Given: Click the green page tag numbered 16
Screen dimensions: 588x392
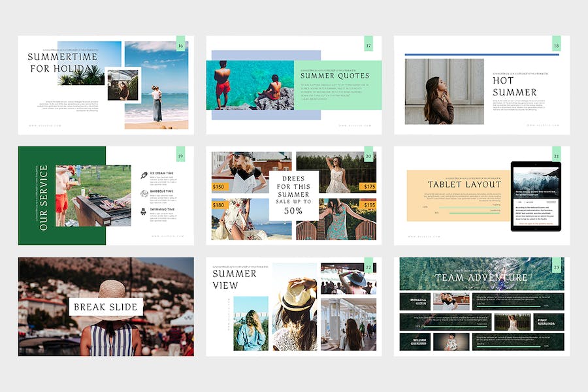Looking at the screenshot, I should click(x=181, y=44).
